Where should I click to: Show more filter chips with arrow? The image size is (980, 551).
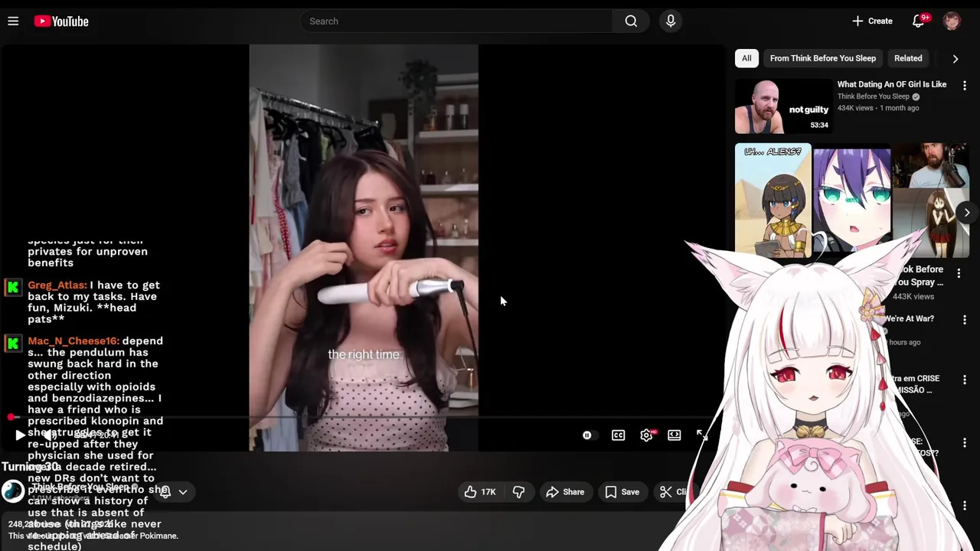pos(955,58)
